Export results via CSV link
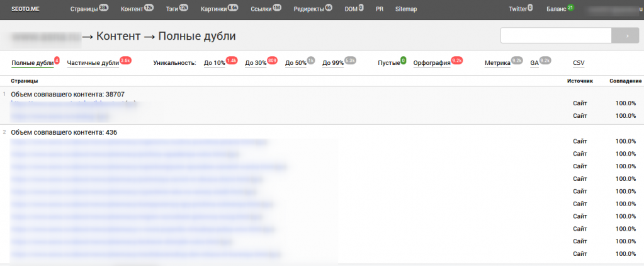644x266 pixels. [578, 63]
